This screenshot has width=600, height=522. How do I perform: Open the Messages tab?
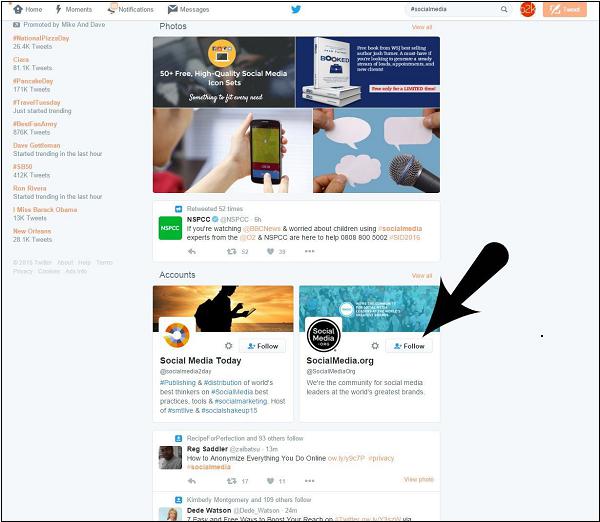(x=188, y=9)
